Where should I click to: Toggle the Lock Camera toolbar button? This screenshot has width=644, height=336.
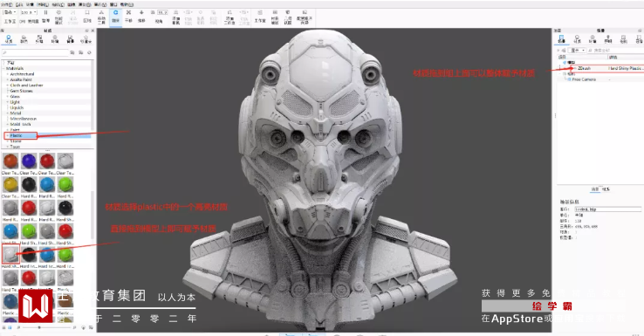click(x=214, y=17)
